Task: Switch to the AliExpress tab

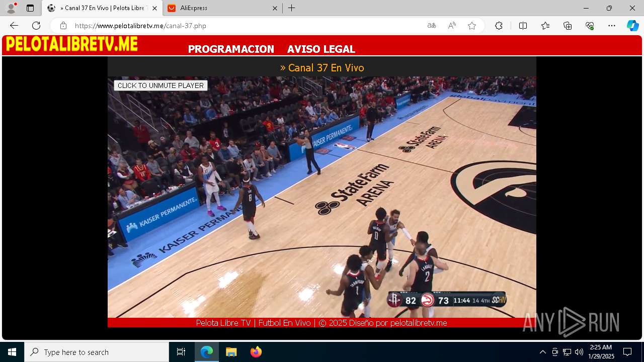Action: tap(221, 8)
